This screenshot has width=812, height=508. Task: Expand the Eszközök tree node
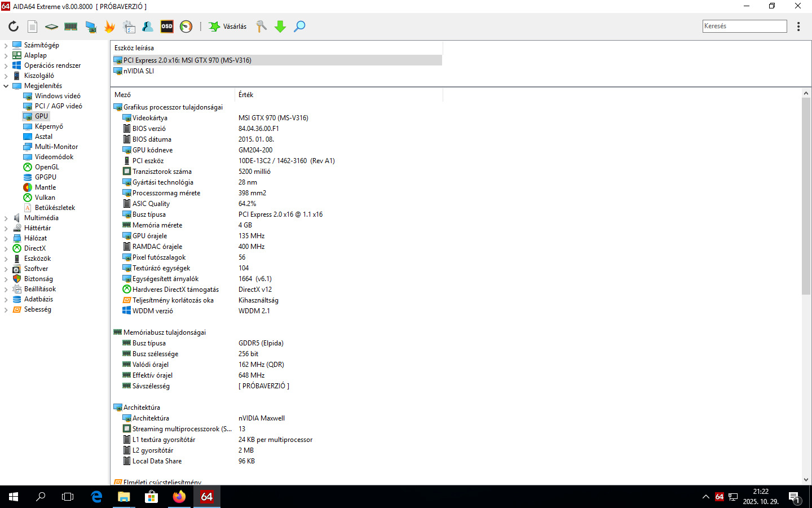tap(6, 259)
